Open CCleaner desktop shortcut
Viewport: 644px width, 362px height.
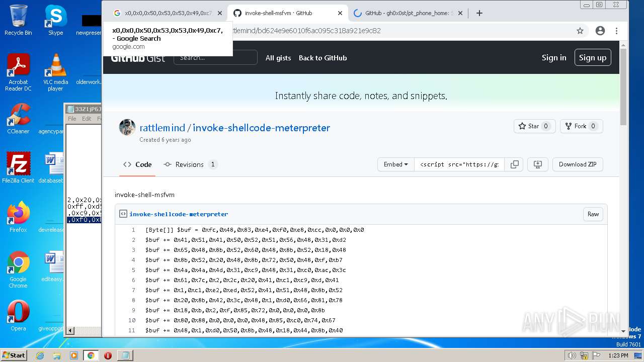click(x=18, y=119)
